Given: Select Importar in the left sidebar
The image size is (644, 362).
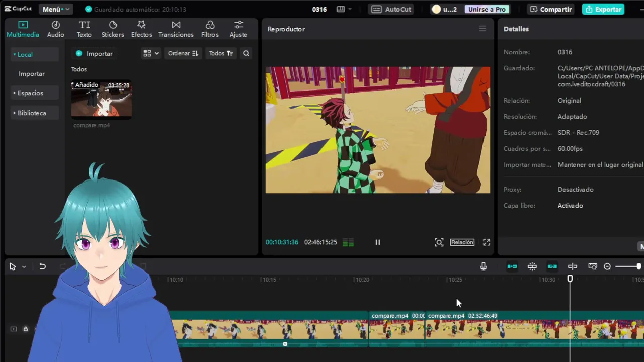Looking at the screenshot, I should (32, 73).
